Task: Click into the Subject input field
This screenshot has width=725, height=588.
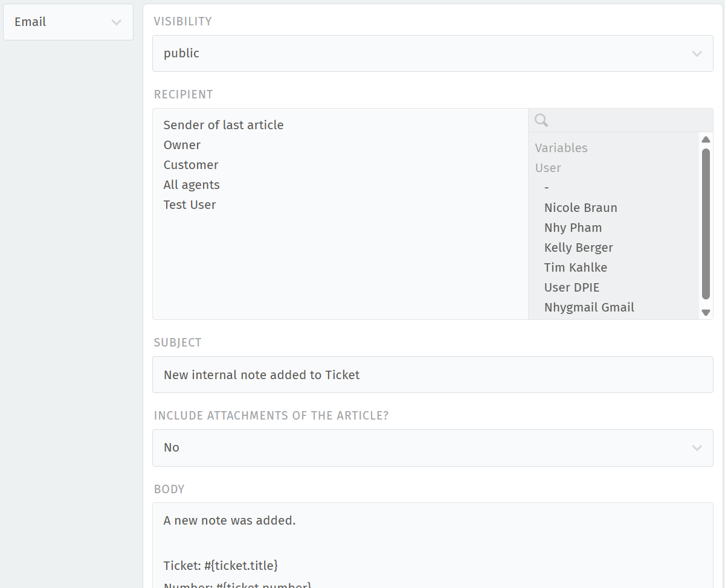Action: coord(433,375)
